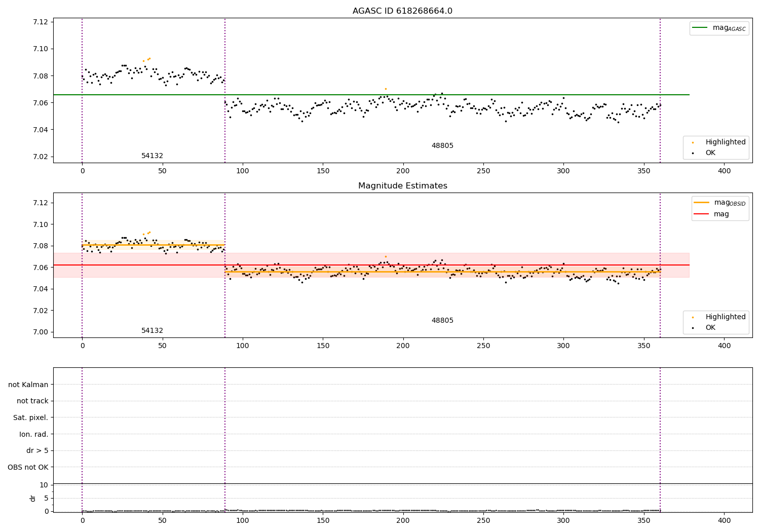Click the 5 y-tick on the dr axis
The height and width of the screenshot is (532, 760).
46,498
